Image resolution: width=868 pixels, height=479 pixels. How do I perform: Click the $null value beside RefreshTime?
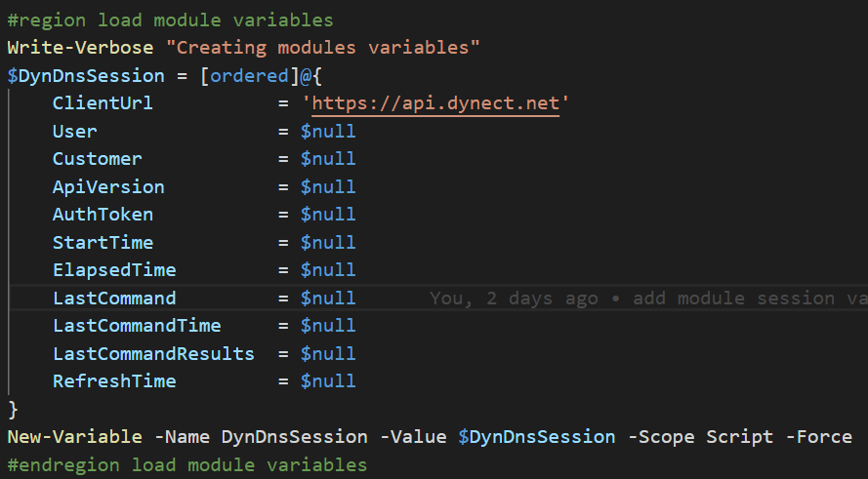click(x=328, y=381)
